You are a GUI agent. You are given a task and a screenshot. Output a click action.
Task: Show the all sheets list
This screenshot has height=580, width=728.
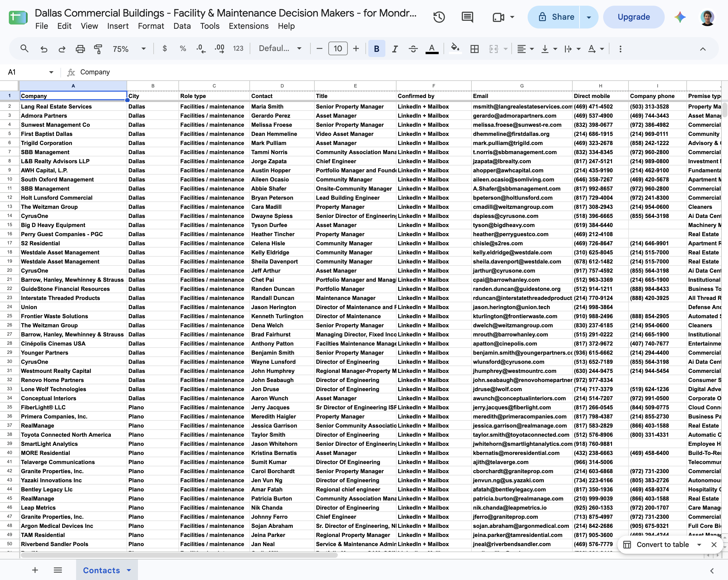coord(58,570)
